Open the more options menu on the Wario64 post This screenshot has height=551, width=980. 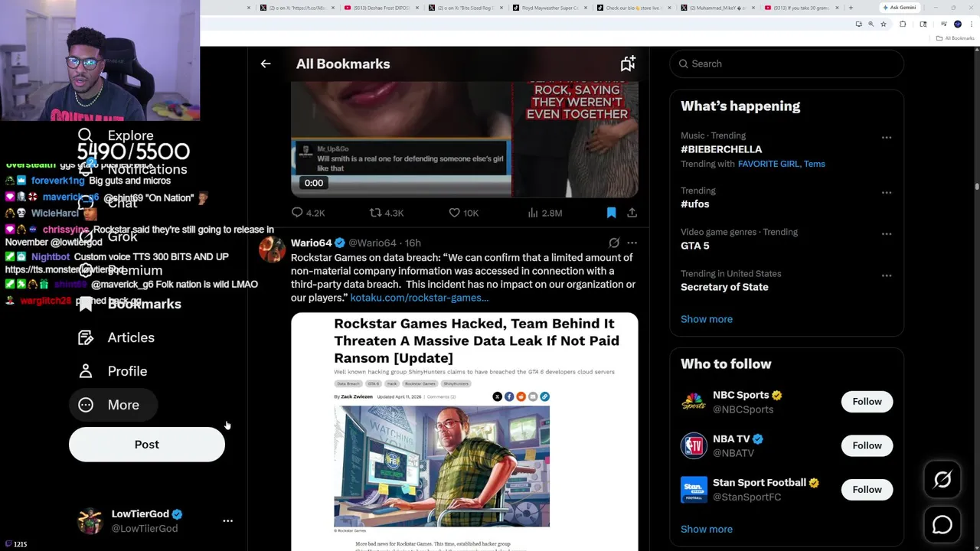click(x=632, y=243)
